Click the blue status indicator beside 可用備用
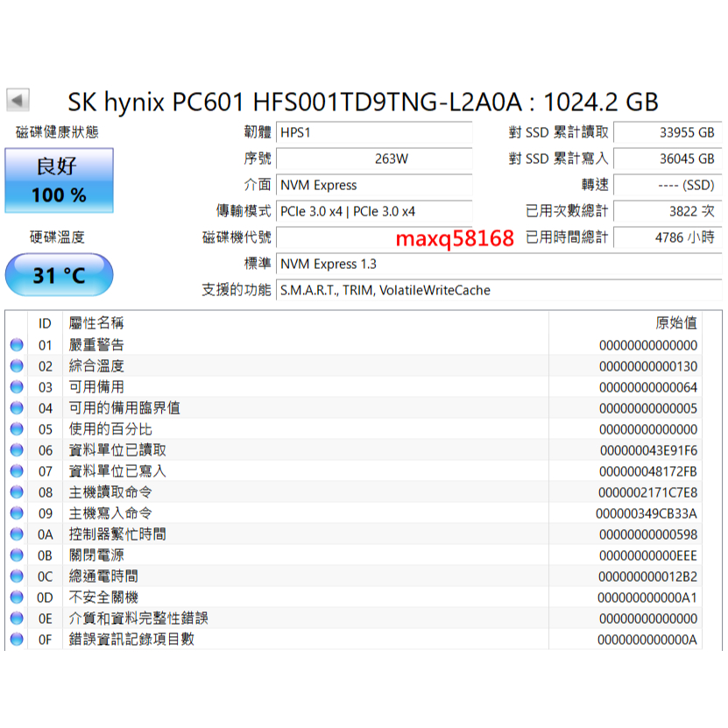728x728 pixels. 15,387
